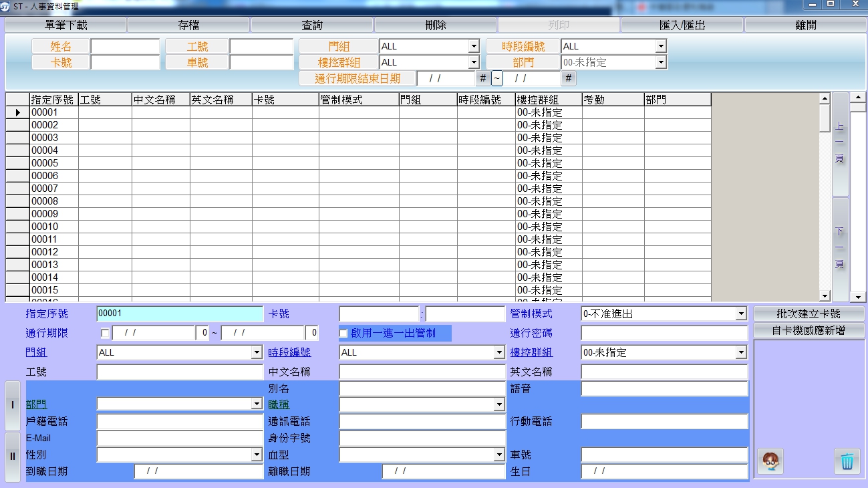Click the trash can delete icon

[x=847, y=461]
